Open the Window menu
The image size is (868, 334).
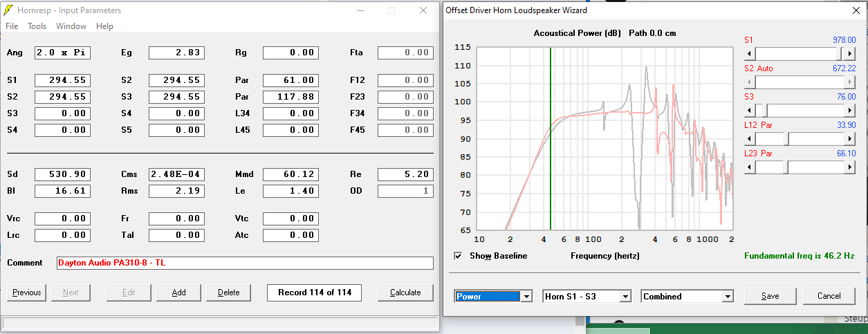pyautogui.click(x=71, y=26)
